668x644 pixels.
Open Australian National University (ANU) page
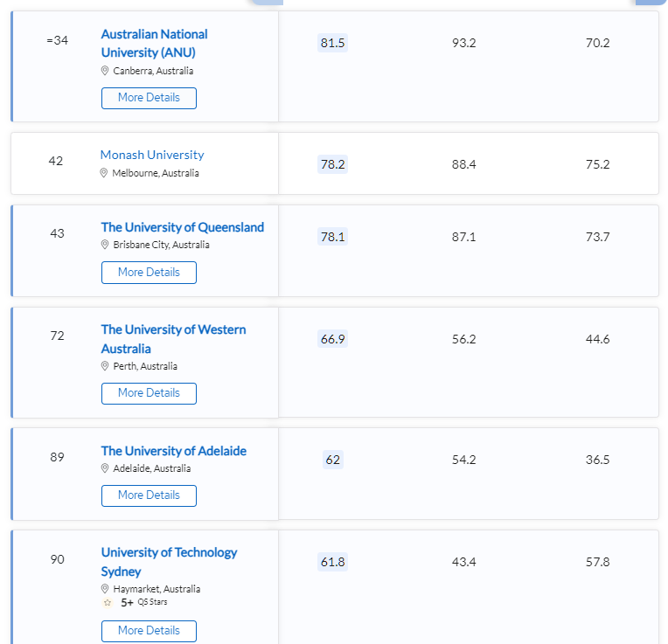point(154,43)
